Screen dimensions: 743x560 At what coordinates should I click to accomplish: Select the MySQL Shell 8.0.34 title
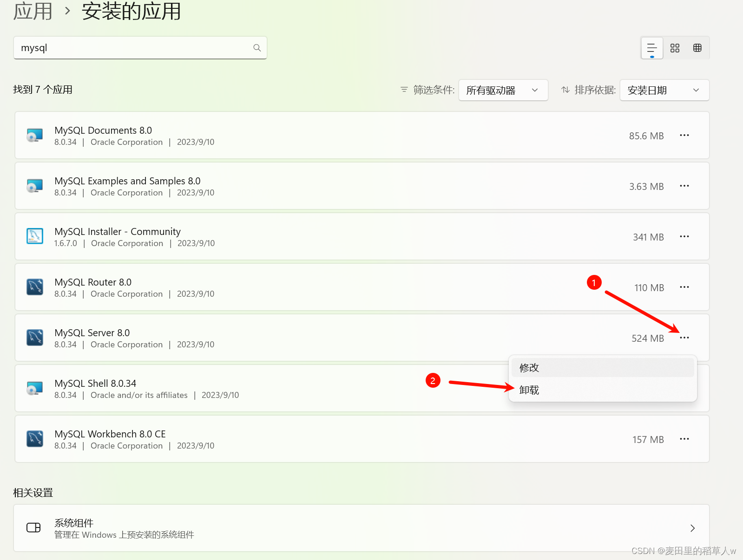pyautogui.click(x=95, y=384)
